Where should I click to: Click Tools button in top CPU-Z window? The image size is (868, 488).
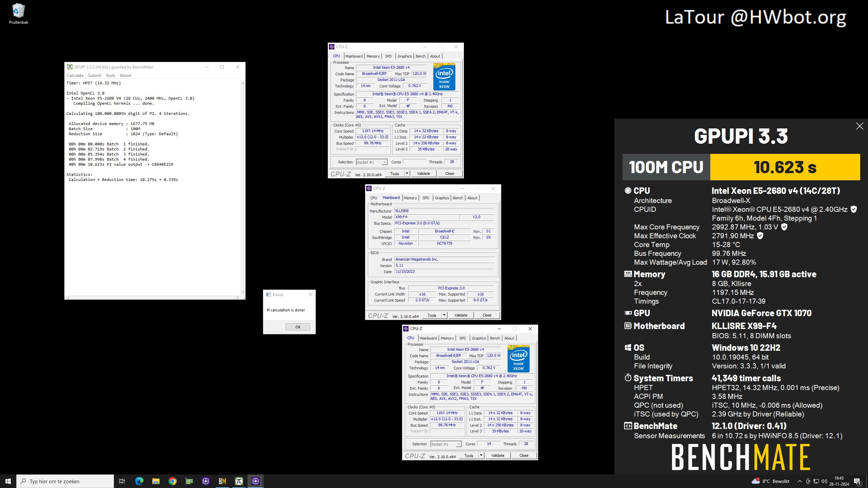[395, 174]
